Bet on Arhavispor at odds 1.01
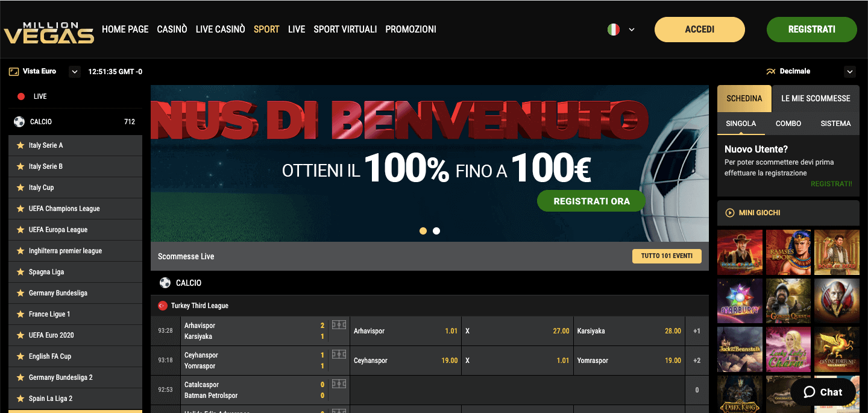 406,331
